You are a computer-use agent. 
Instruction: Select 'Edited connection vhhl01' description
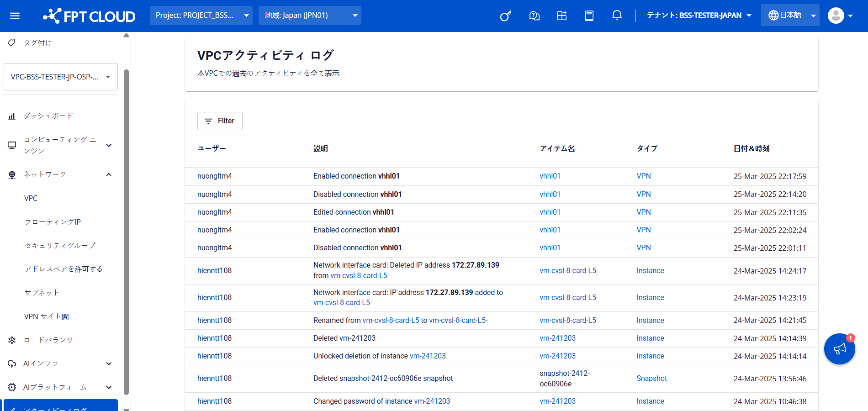click(354, 212)
